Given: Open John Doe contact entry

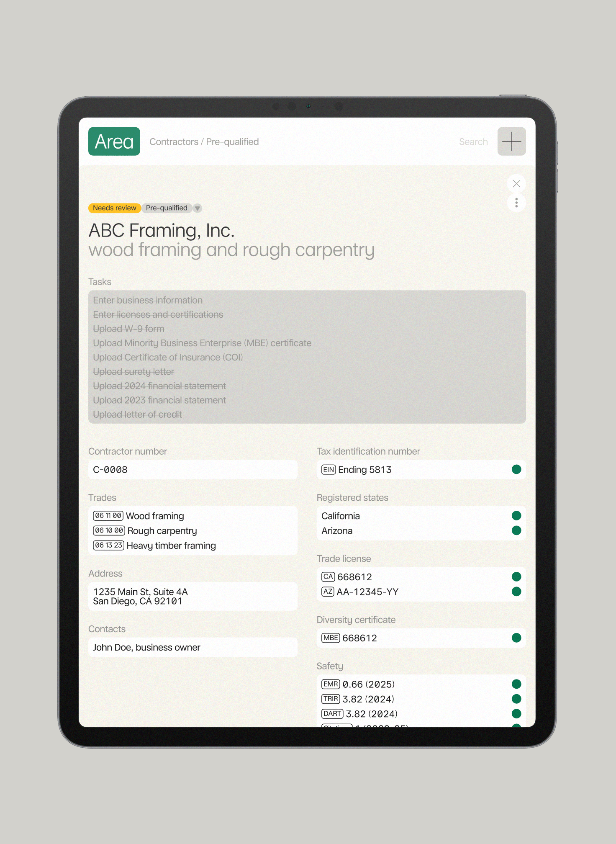Looking at the screenshot, I should (x=146, y=648).
